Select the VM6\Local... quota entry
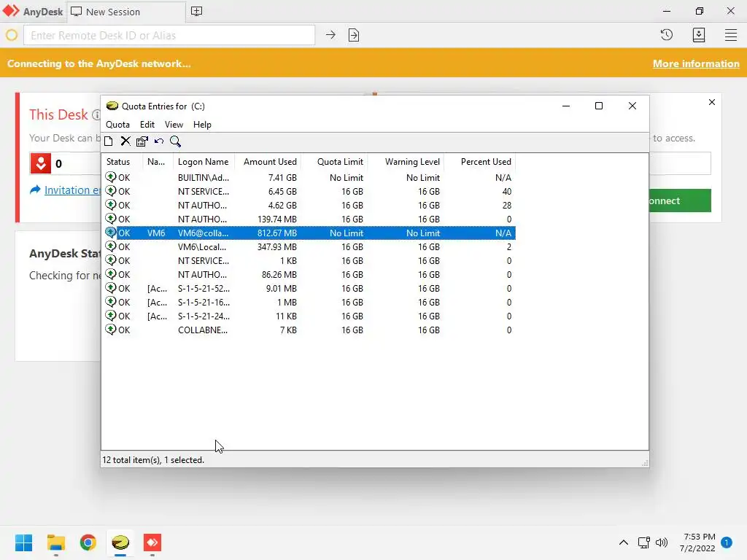The width and height of the screenshot is (747, 560). click(309, 246)
